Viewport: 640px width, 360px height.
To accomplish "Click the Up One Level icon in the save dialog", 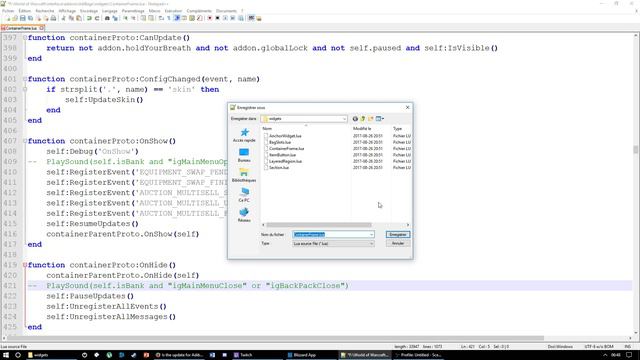I will click(362, 119).
